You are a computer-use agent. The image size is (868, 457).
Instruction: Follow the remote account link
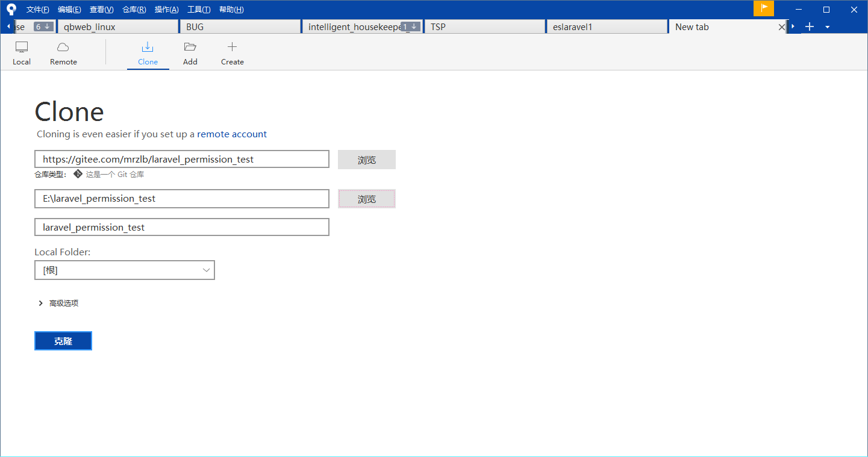pyautogui.click(x=232, y=134)
